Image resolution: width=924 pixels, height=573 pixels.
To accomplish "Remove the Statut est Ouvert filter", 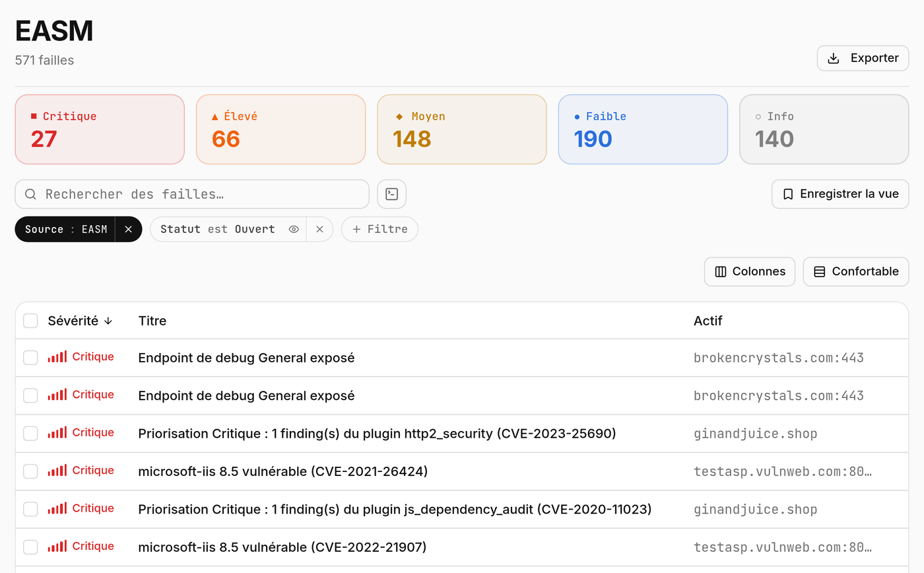I will (x=319, y=229).
